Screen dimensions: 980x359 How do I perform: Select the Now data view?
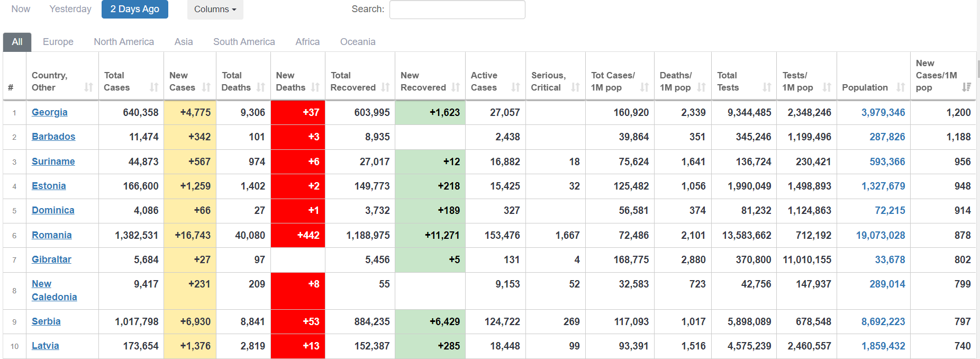(x=21, y=9)
